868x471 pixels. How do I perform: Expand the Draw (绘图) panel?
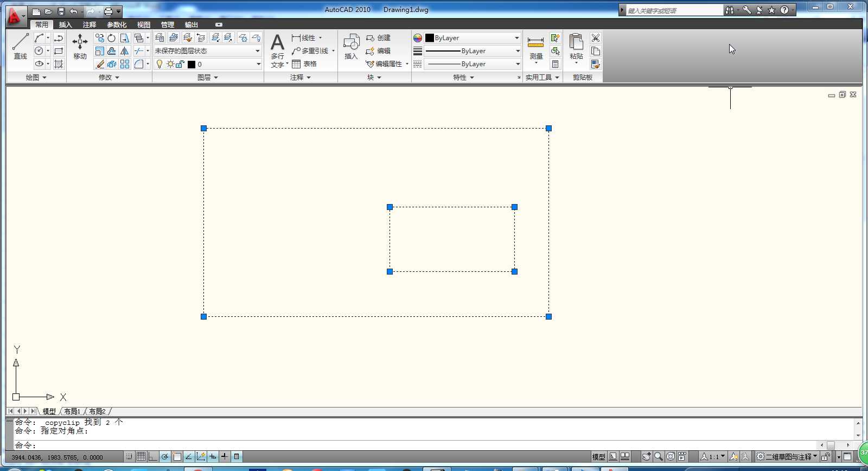36,78
